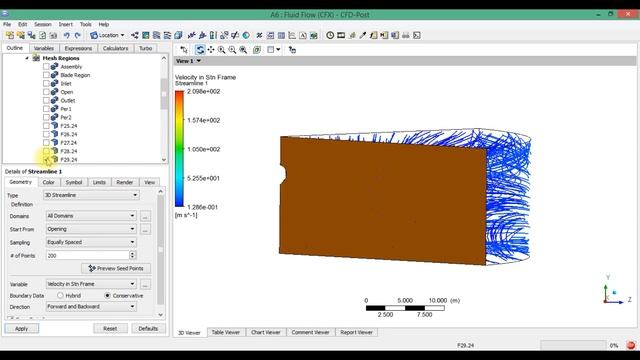
Task: Click the Comment toolbar icon
Action: (302, 36)
